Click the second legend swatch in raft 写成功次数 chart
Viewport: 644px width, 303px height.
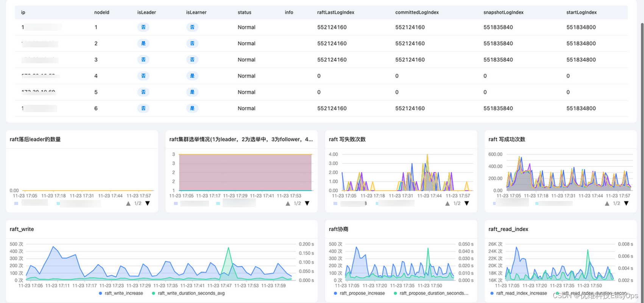537,203
